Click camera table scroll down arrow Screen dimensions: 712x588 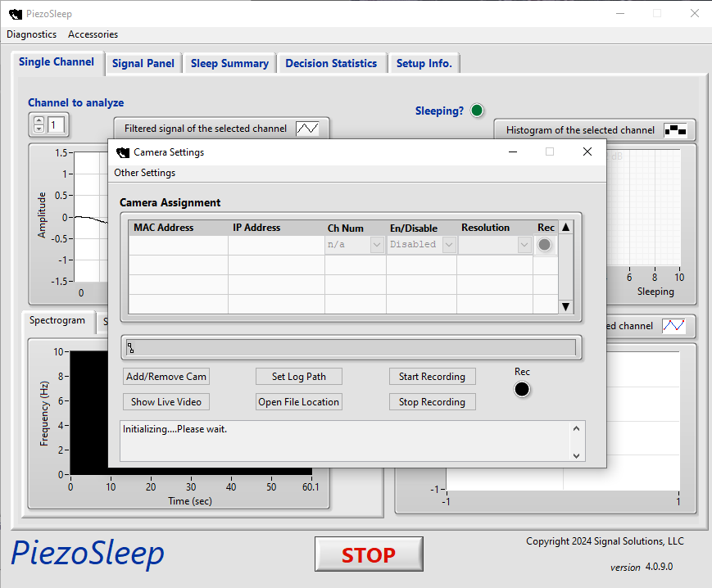[566, 307]
